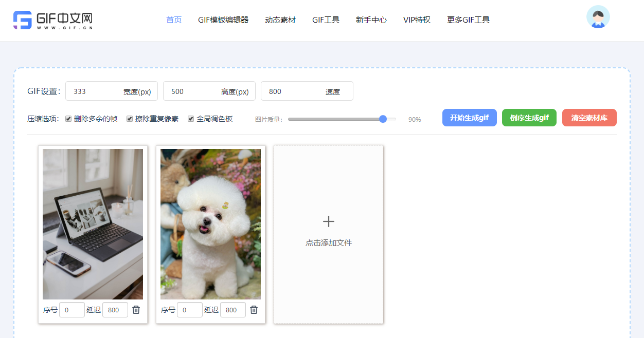Toggle the 擦除重复像素 checkbox
Viewport: 644px width, 338px height.
coord(129,119)
